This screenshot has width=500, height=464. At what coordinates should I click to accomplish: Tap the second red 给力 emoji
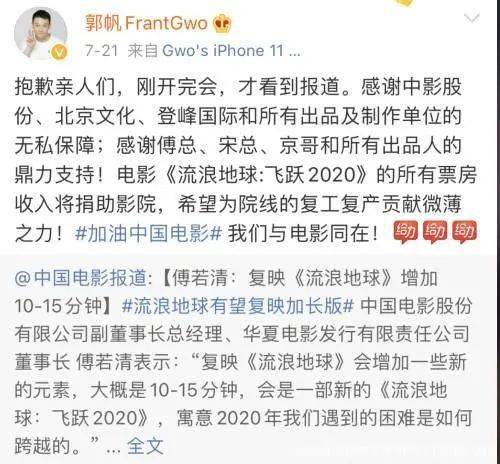pos(434,231)
